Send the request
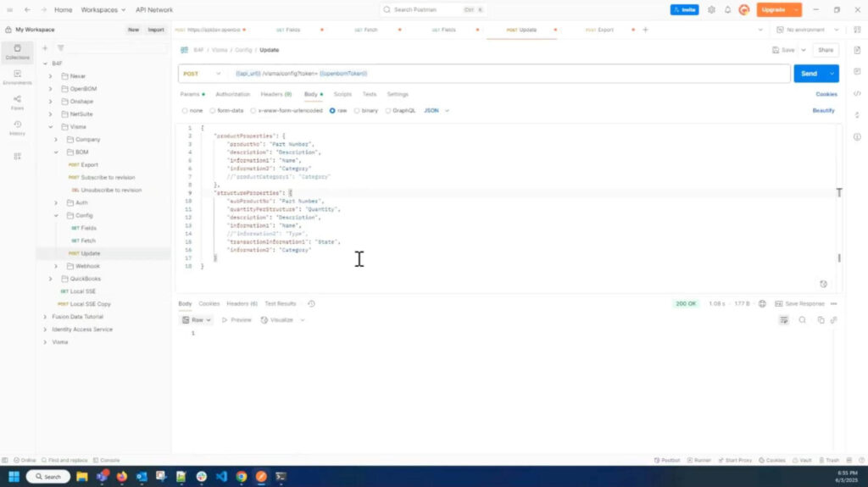This screenshot has height=487, width=868. tap(809, 74)
